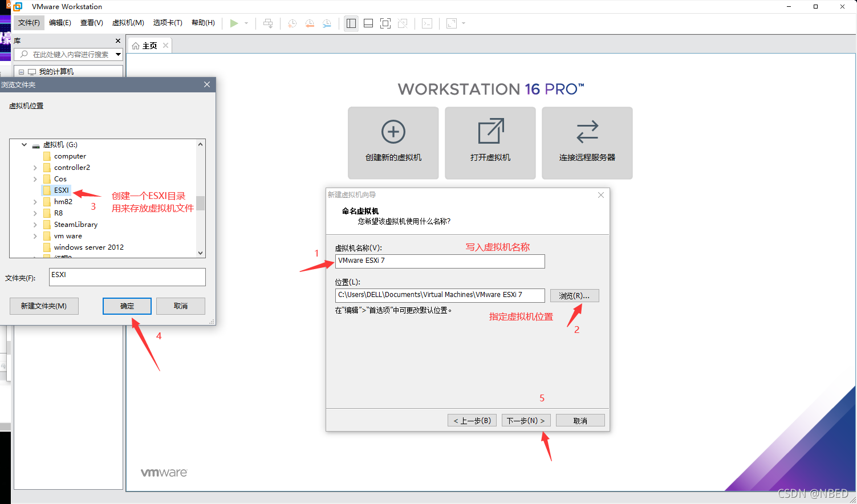Select the 主页 tab

[x=149, y=46]
